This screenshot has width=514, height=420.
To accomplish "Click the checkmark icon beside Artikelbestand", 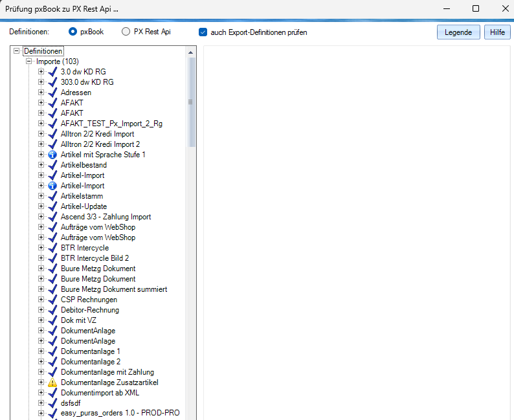I will click(52, 165).
